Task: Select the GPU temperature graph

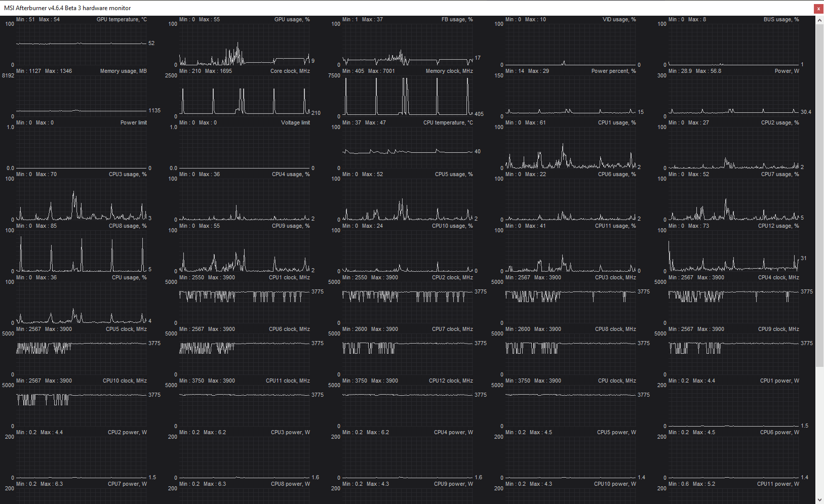Action: (82, 44)
